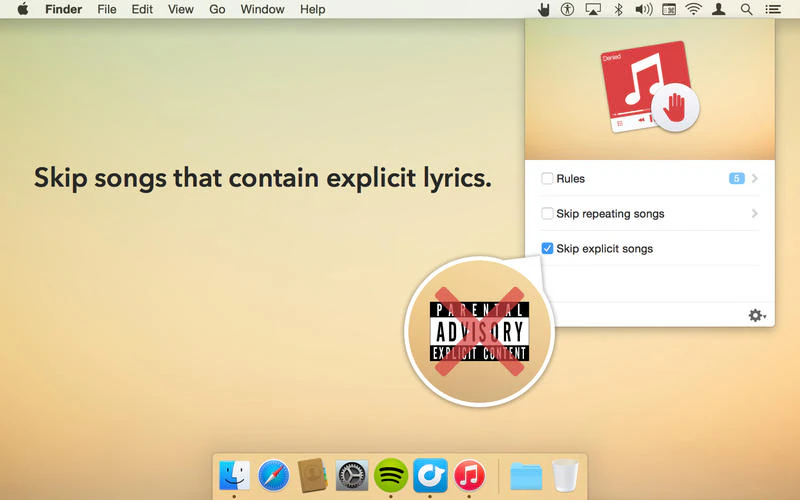800x500 pixels.
Task: Open the Window menu
Action: [262, 9]
